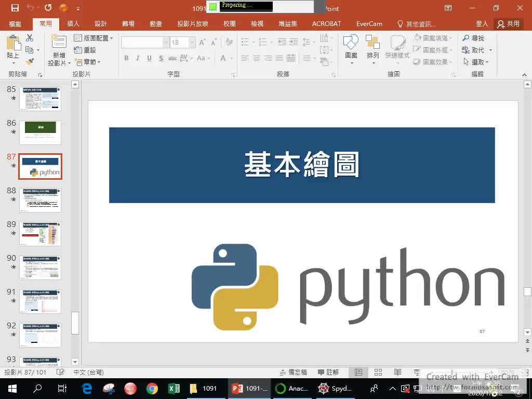
Task: Click the Change Case Aa icon
Action: [x=201, y=58]
